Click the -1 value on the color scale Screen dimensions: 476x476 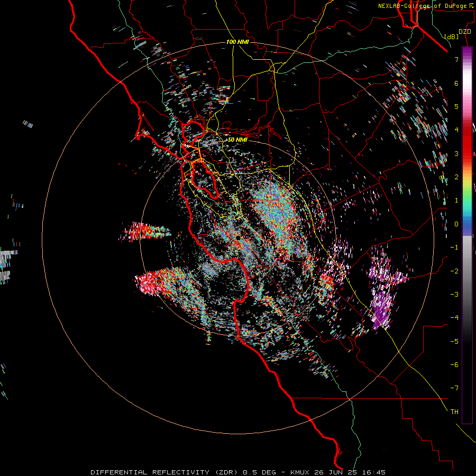[x=454, y=248]
